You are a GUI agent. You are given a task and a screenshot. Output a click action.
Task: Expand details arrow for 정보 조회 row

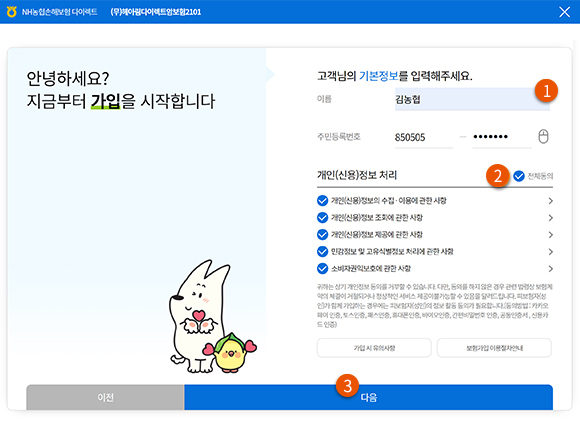550,218
